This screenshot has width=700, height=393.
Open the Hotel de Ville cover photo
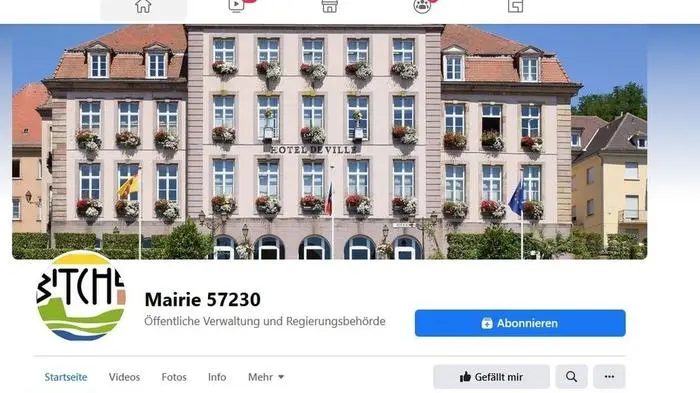329,142
